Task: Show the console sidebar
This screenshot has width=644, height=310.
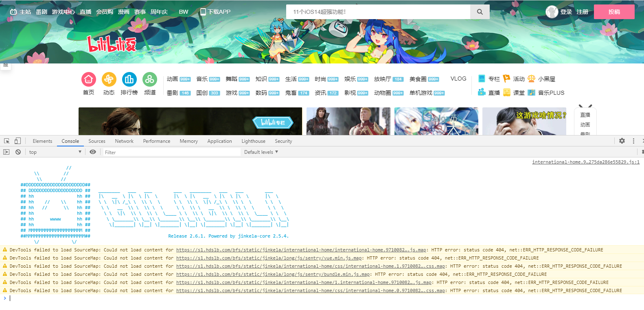Action: 6,152
